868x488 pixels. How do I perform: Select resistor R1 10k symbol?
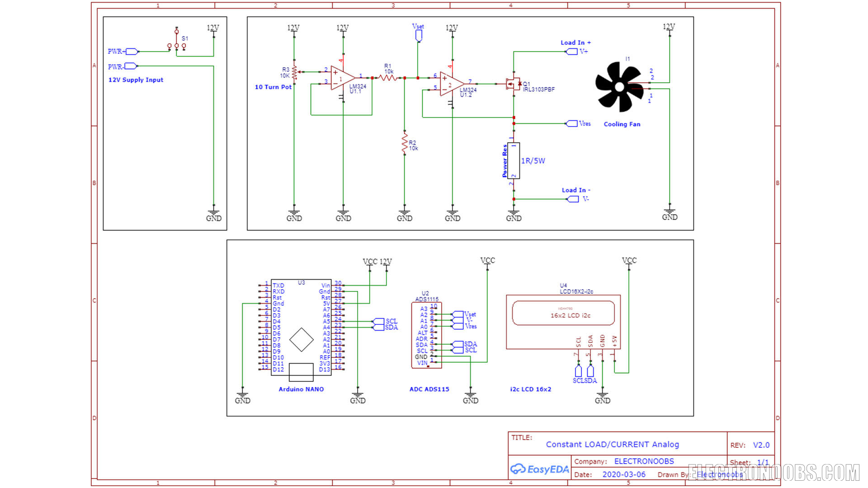(388, 78)
